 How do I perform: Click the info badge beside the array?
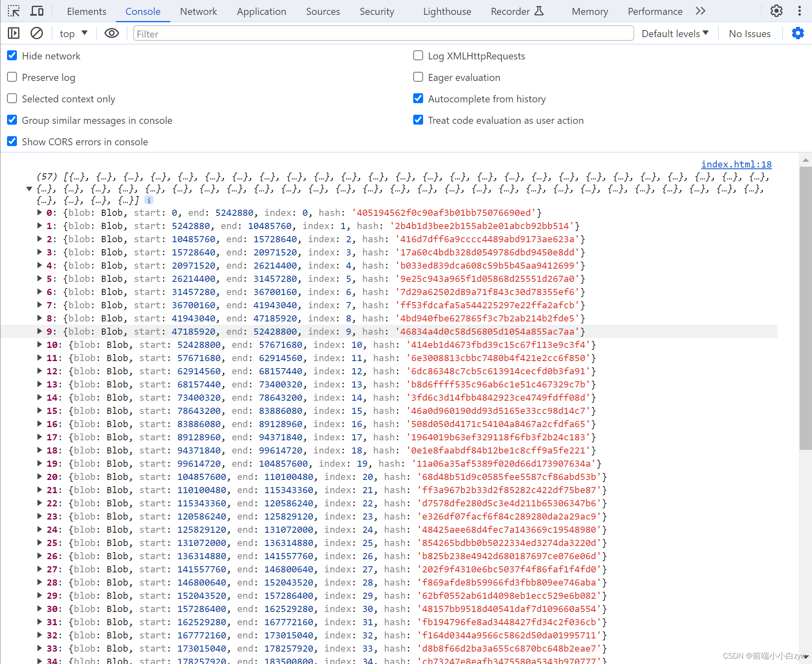pos(149,200)
